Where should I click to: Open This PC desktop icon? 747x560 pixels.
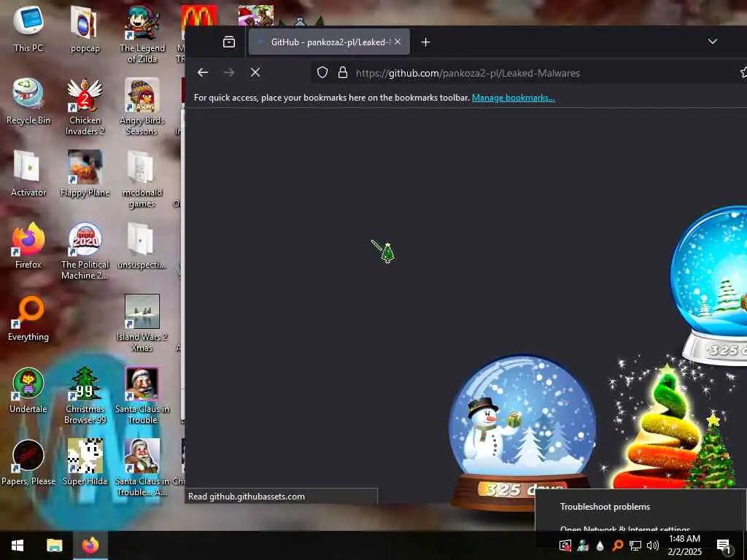coord(28,28)
